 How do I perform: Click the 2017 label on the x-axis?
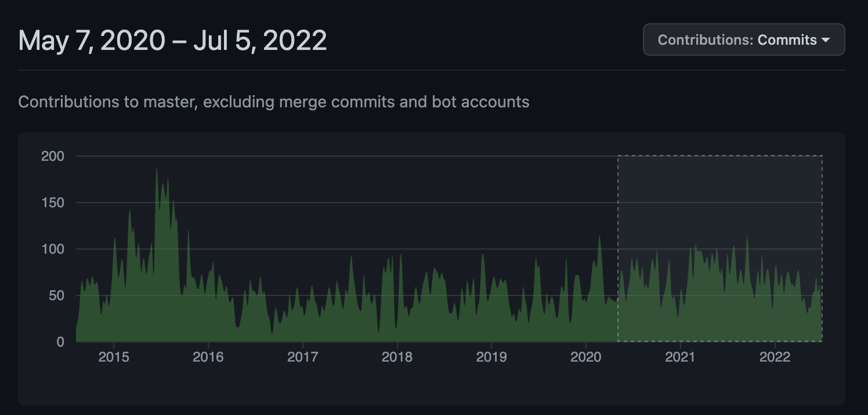click(303, 357)
